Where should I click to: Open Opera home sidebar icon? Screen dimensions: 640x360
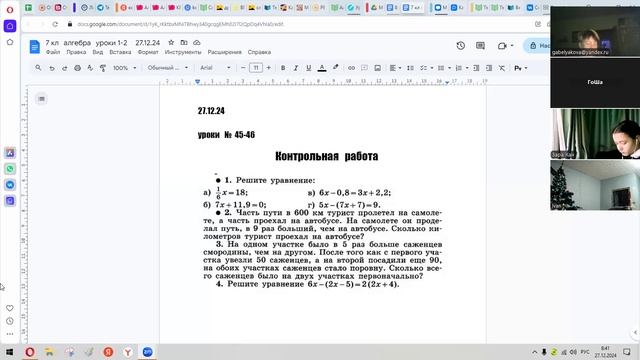point(10,26)
